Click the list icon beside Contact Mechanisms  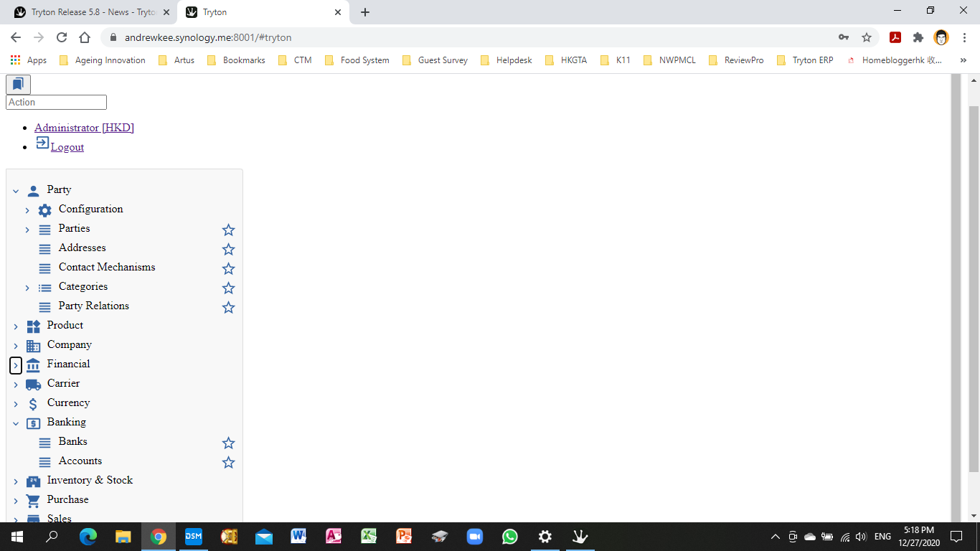click(44, 268)
